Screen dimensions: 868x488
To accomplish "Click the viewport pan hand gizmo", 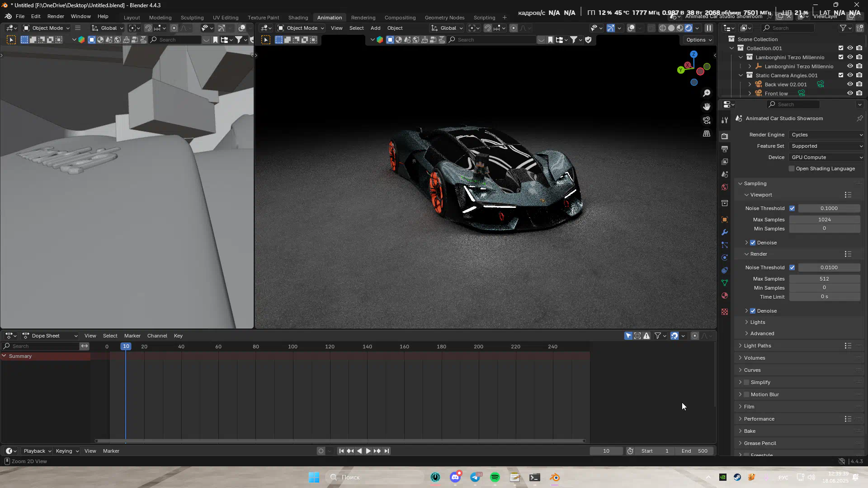I will (x=707, y=107).
